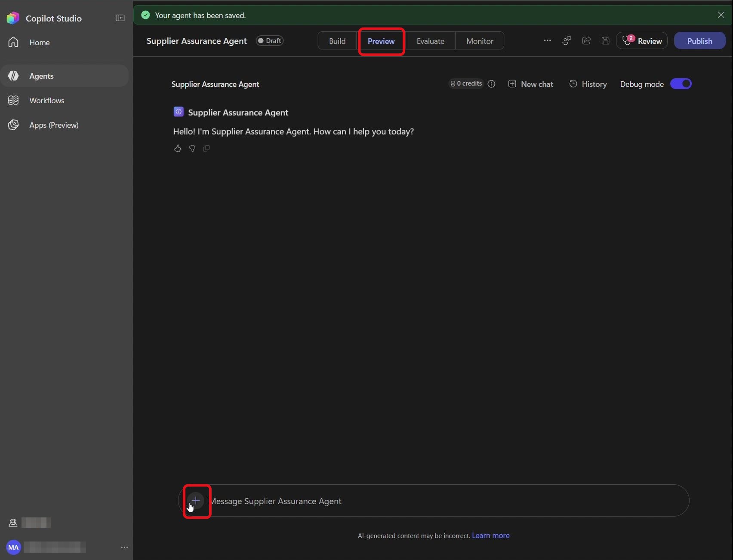
Task: Open the Learn more link
Action: (491, 535)
